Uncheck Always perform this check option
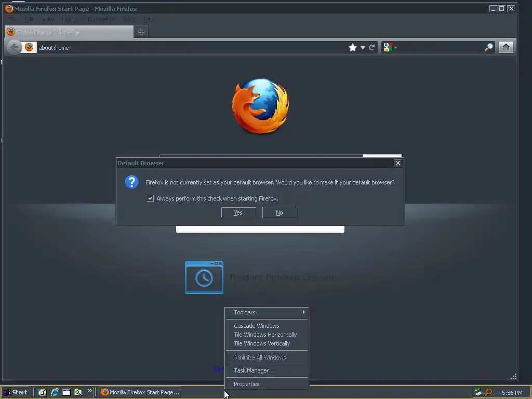Viewport: 532px width, 399px height. (150, 198)
